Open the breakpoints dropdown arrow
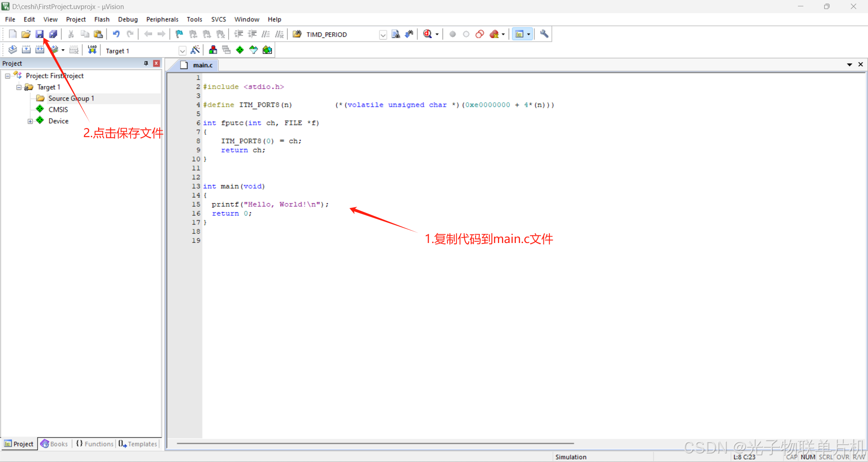The width and height of the screenshot is (868, 462). (503, 34)
